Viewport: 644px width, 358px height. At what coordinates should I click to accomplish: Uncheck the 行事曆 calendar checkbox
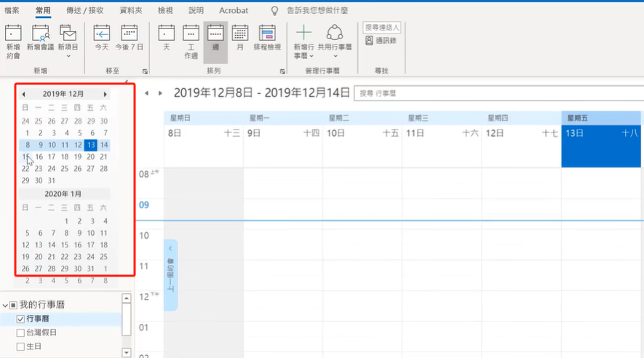(20, 319)
